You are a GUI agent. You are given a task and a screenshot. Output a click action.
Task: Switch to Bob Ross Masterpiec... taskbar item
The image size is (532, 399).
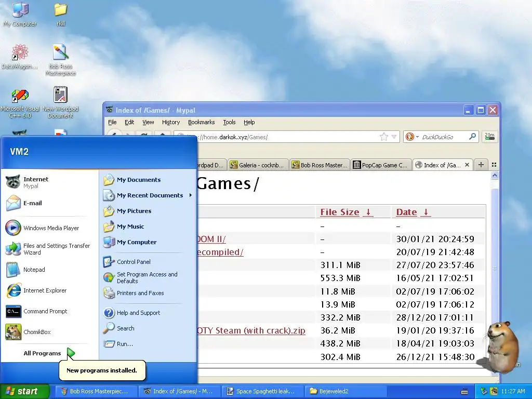[x=96, y=391]
